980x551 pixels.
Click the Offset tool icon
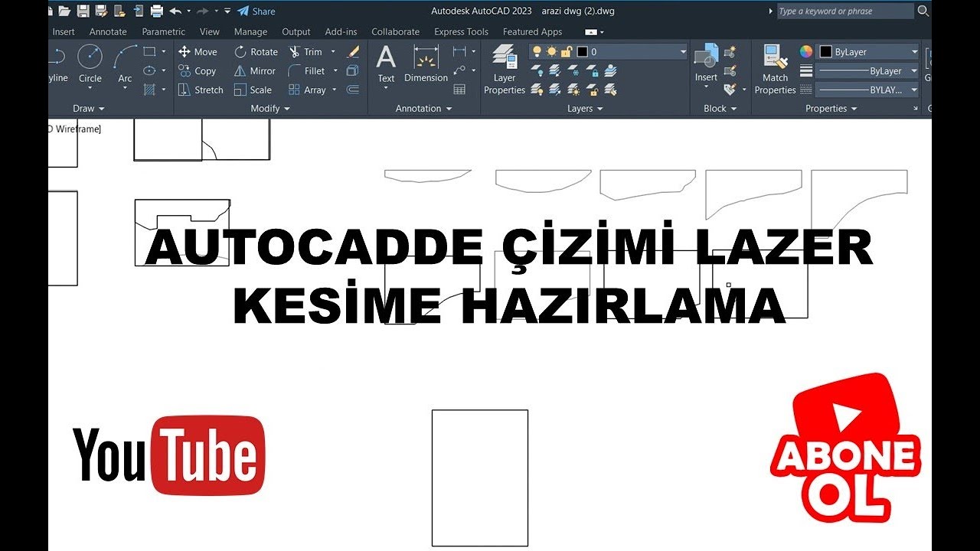[x=353, y=90]
